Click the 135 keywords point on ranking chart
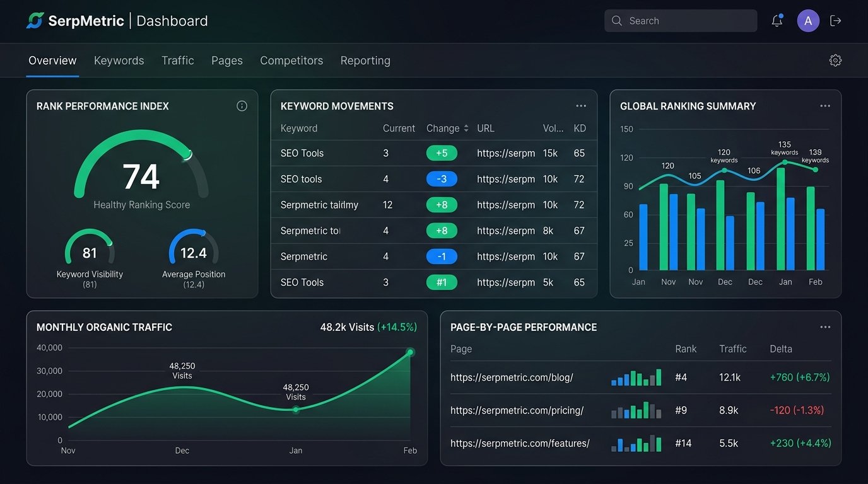Image resolution: width=868 pixels, height=484 pixels. [x=785, y=162]
